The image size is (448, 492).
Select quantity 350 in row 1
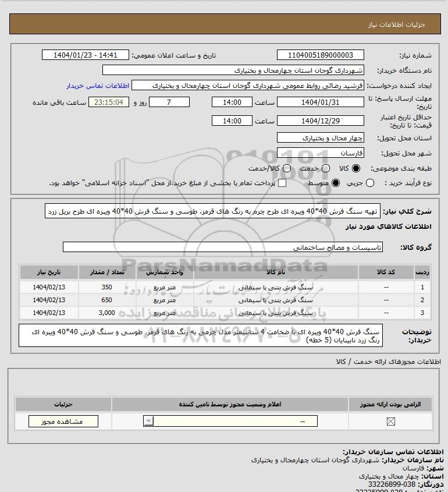tap(107, 287)
